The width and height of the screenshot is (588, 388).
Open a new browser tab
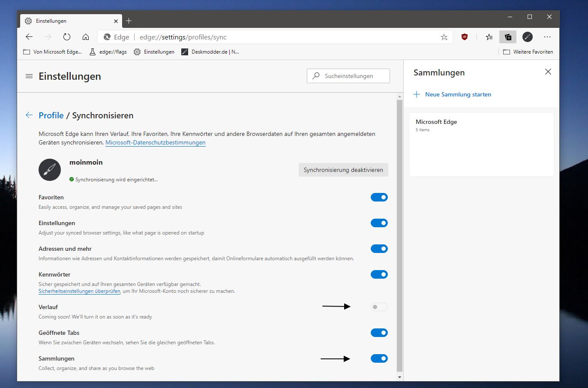click(129, 21)
